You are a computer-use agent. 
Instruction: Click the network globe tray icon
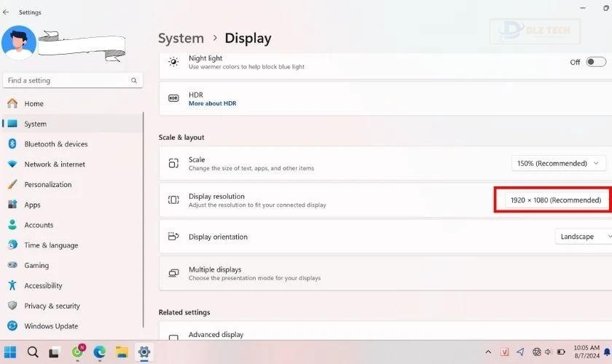(537, 352)
